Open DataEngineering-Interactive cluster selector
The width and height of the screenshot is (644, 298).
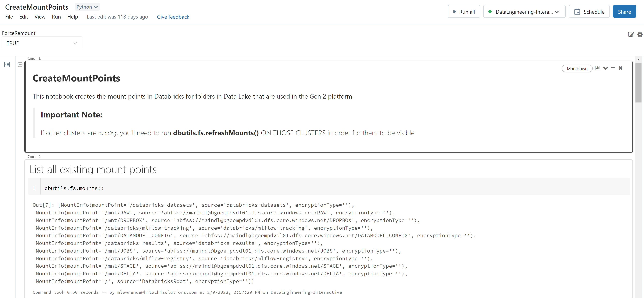(x=524, y=12)
